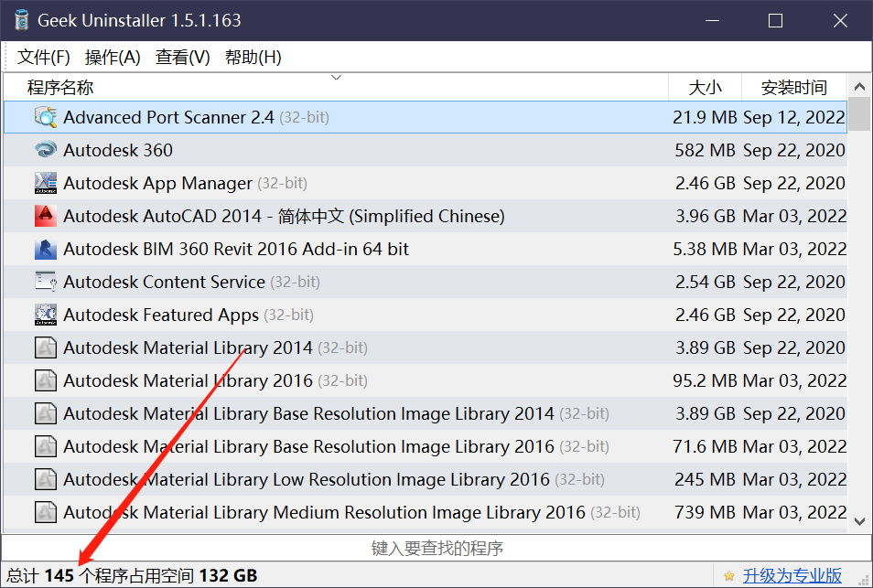Open the 查看(V) menu

point(183,57)
